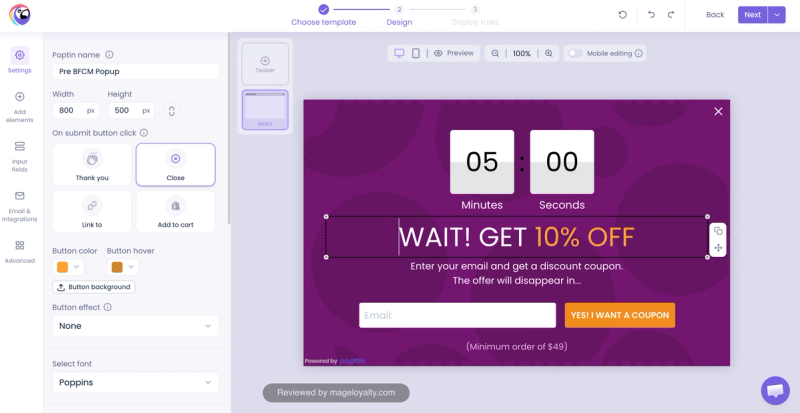Select the Main thumbnail

(265, 110)
